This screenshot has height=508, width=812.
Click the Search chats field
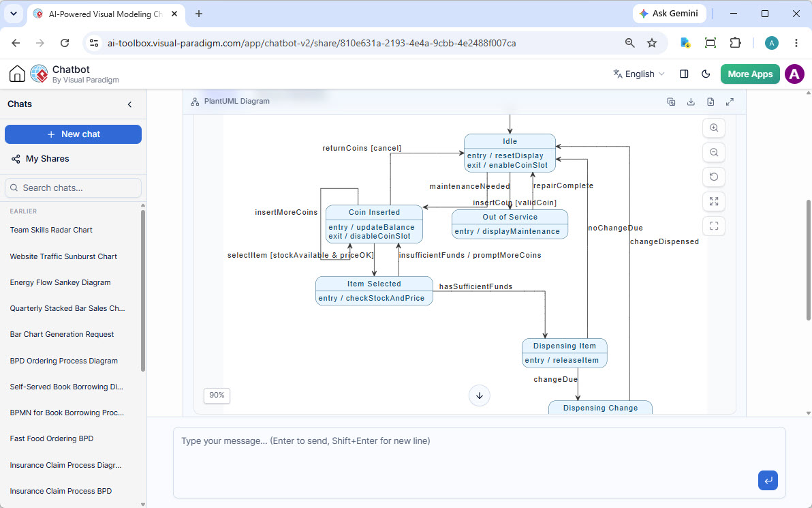[73, 188]
